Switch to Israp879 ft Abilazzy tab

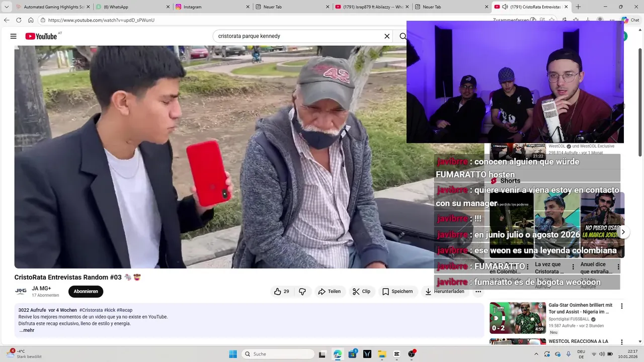(x=372, y=7)
